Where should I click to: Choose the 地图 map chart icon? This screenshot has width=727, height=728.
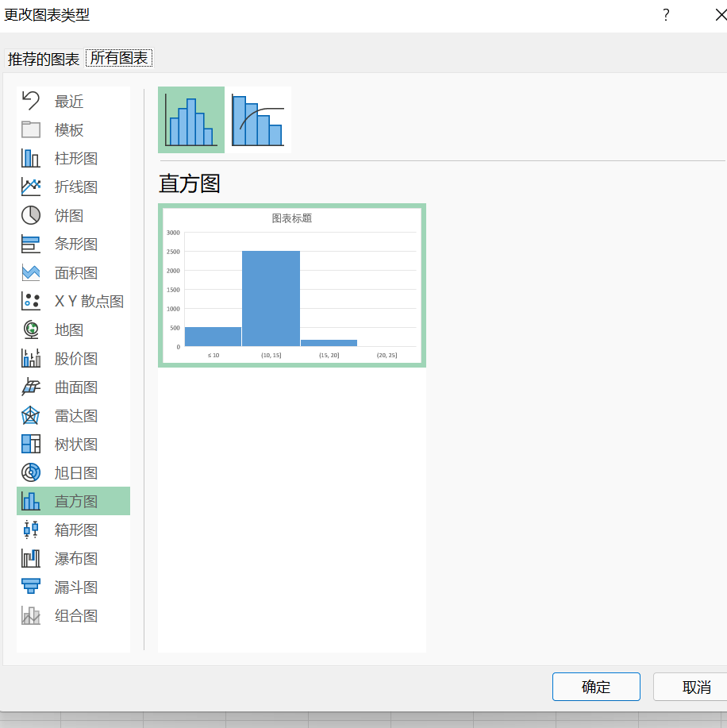tap(31, 329)
